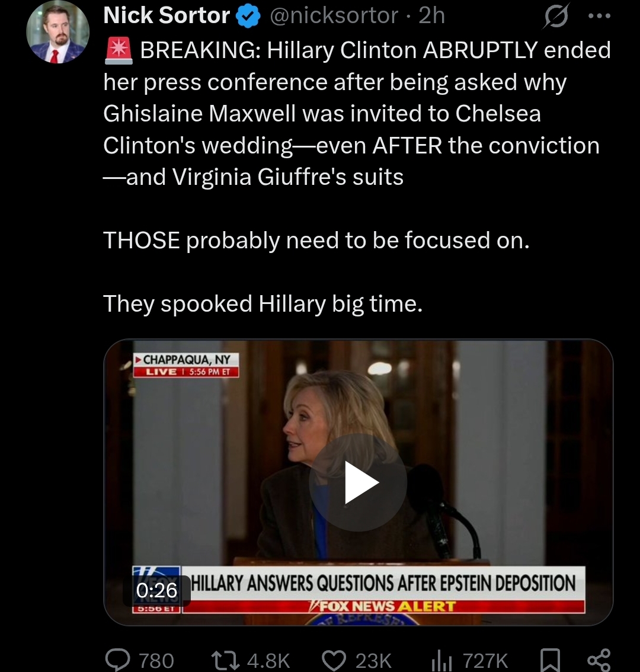Image resolution: width=640 pixels, height=672 pixels.
Task: Like the post using the heart icon
Action: tap(334, 660)
